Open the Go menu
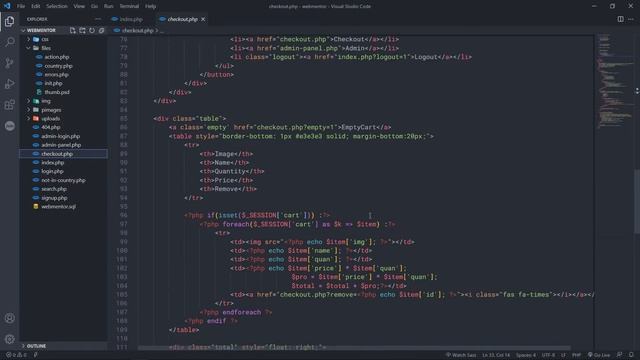This screenshot has height=360, width=640. [x=94, y=6]
